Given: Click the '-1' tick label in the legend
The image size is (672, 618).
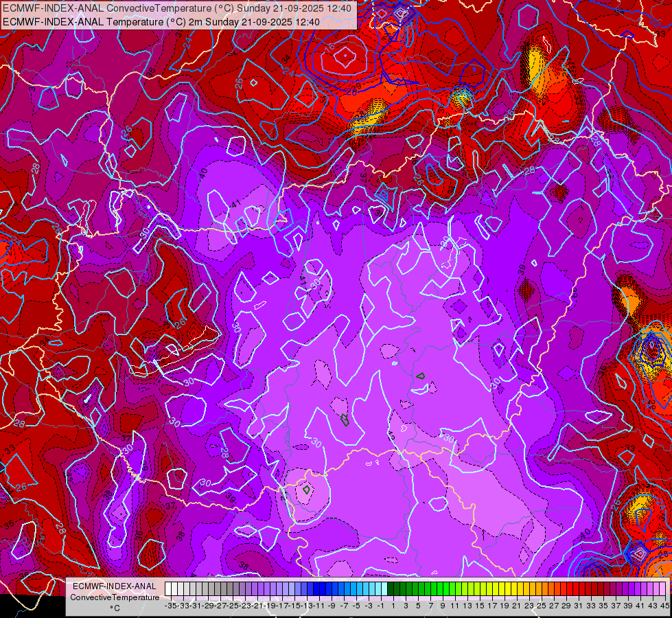Looking at the screenshot, I should click(381, 606).
